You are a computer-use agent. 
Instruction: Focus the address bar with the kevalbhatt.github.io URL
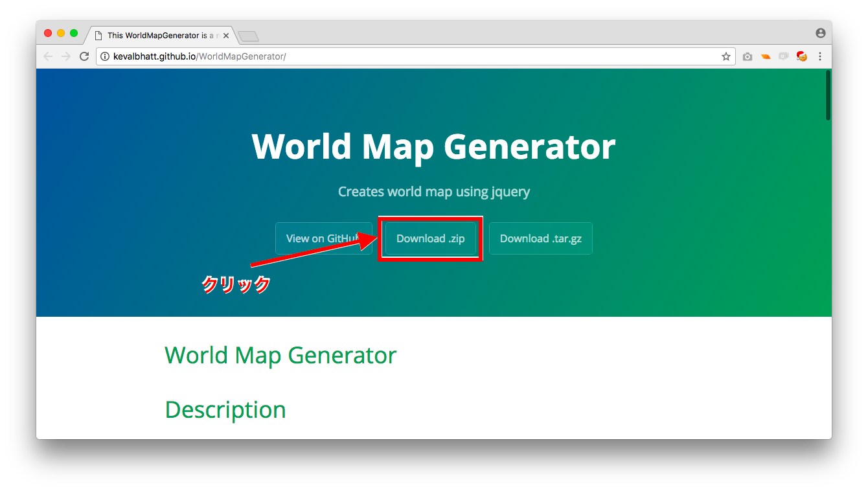(x=415, y=56)
